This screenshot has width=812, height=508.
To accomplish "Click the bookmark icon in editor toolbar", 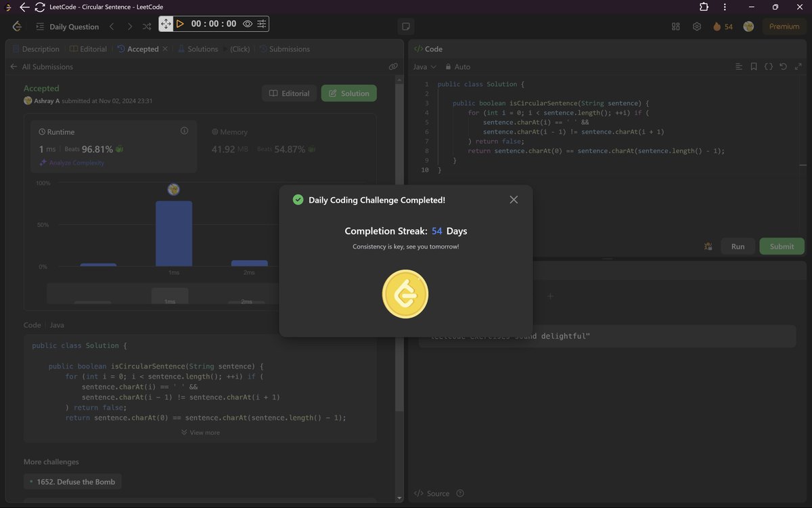I will (x=754, y=66).
